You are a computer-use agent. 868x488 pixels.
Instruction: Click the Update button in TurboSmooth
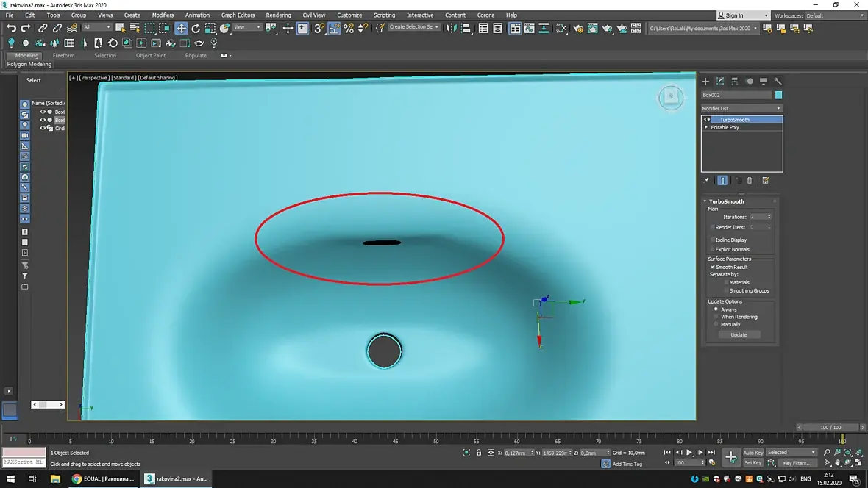[x=739, y=334]
